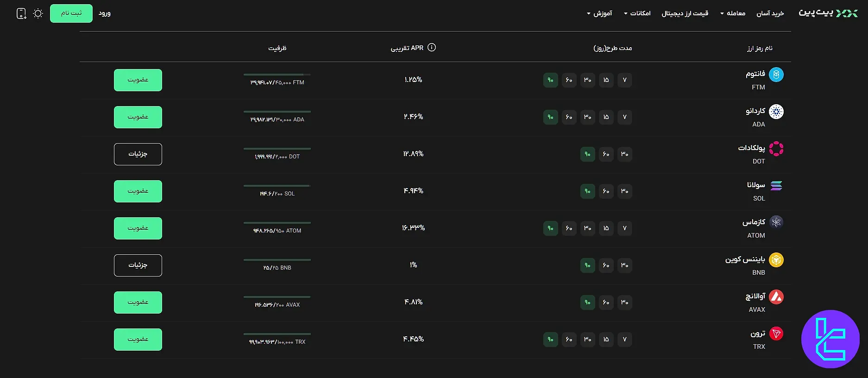Viewport: 868px width, 378px height.
Task: Select 15-day plan for ADA
Action: click(x=606, y=117)
